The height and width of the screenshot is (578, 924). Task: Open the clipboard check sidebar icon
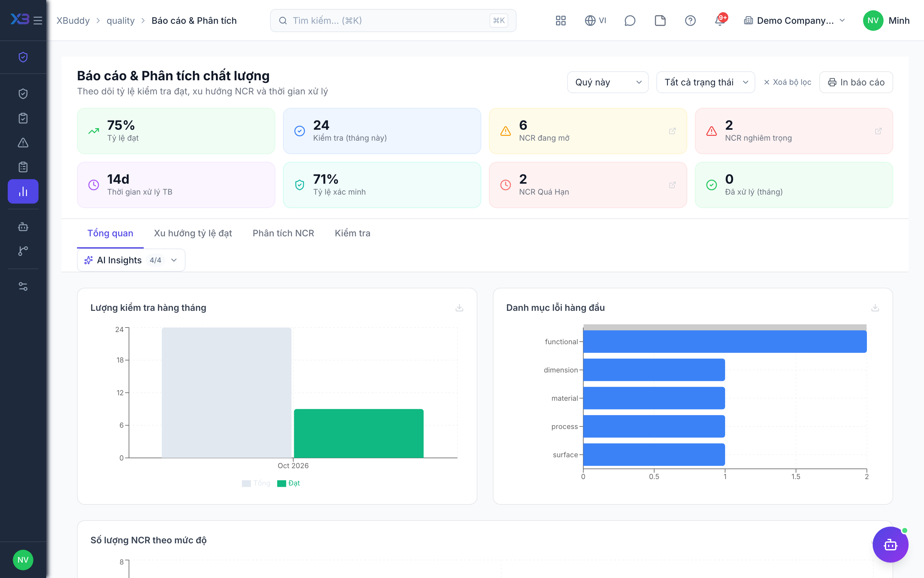click(x=23, y=118)
